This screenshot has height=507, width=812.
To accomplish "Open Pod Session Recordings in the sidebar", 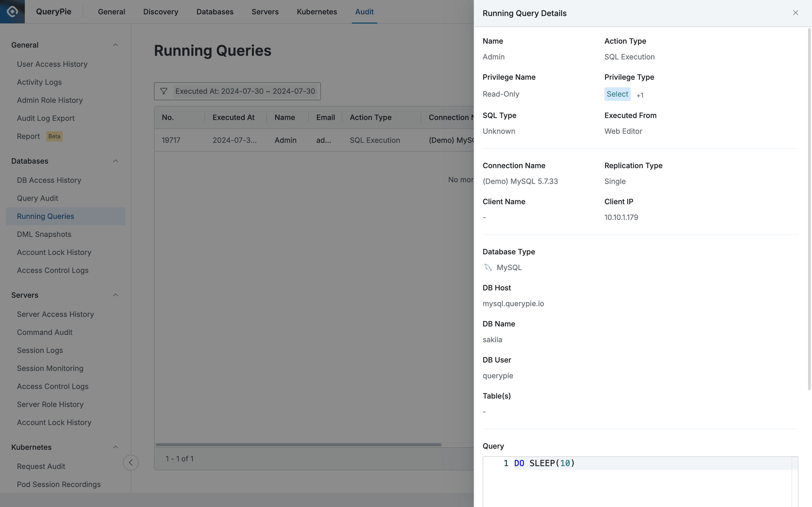I will click(59, 484).
